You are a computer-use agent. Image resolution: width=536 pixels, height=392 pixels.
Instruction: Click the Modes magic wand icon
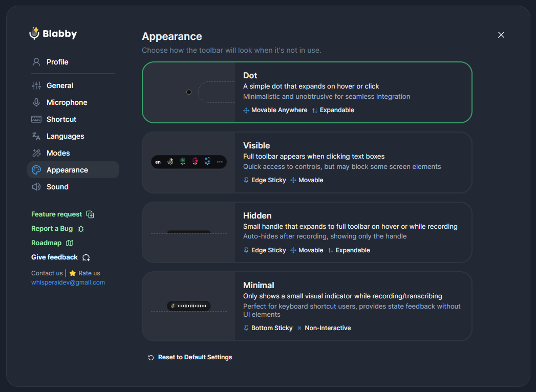(x=36, y=153)
